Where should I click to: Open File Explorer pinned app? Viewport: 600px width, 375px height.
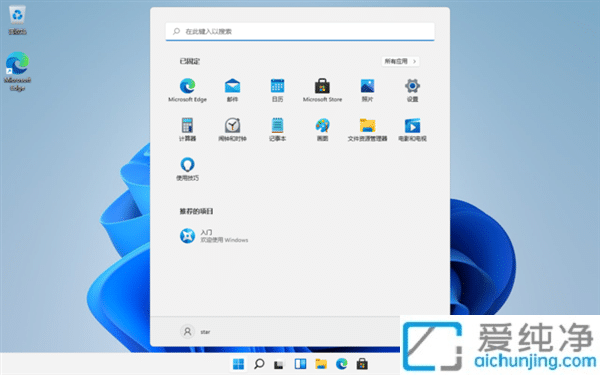pos(367,129)
